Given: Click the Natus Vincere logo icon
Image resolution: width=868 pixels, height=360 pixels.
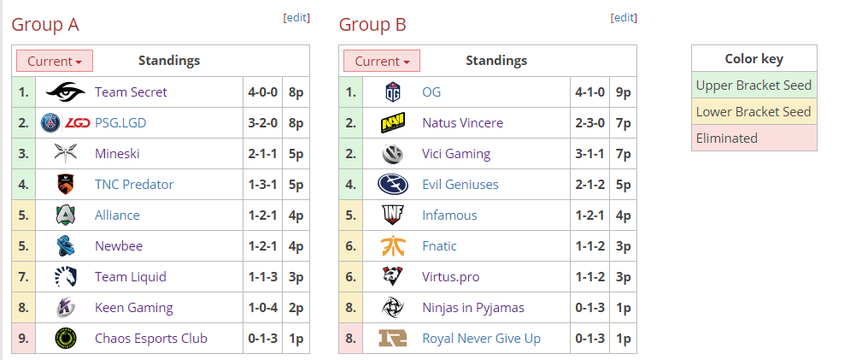Looking at the screenshot, I should [393, 123].
